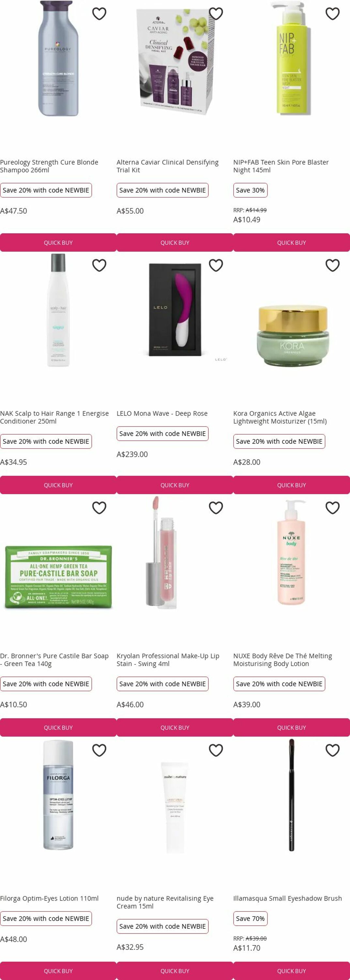View the Dr. Bronner's green tea soap image
Image resolution: width=350 pixels, height=980 pixels.
click(58, 577)
